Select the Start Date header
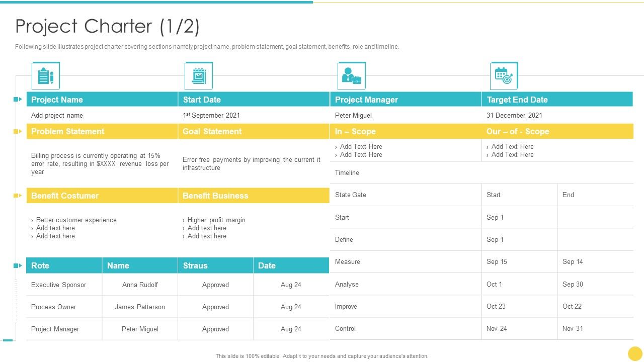Viewport: 644px width, 362px height. pos(254,100)
